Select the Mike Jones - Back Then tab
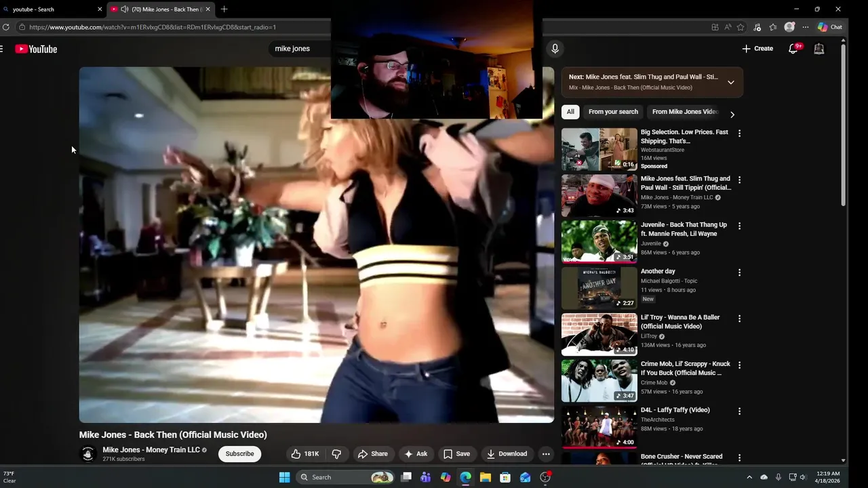 pyautogui.click(x=160, y=9)
